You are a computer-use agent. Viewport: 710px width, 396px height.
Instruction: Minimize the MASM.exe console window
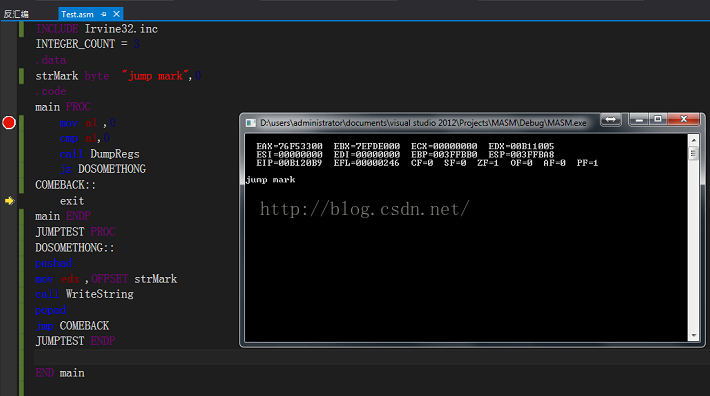pyautogui.click(x=639, y=119)
